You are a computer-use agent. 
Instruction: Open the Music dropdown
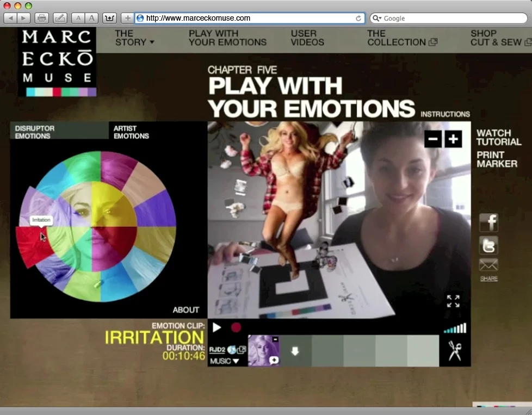pos(224,361)
